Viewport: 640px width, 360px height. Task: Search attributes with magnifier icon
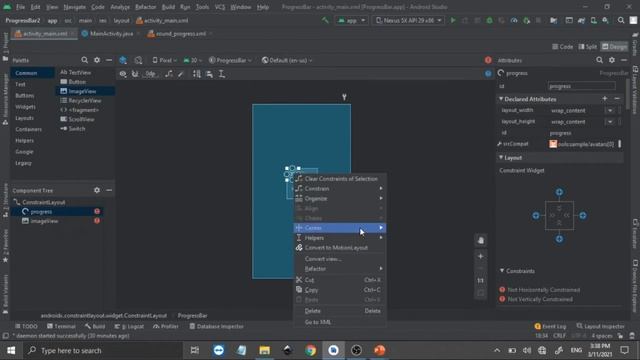pos(599,60)
